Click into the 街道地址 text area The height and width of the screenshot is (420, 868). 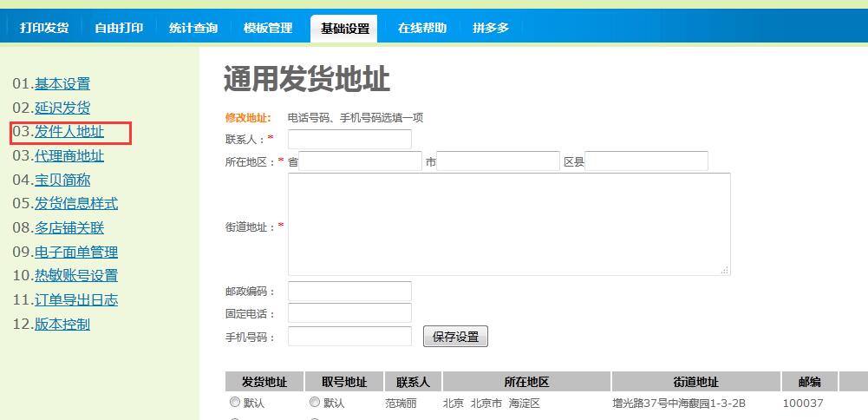[x=509, y=224]
